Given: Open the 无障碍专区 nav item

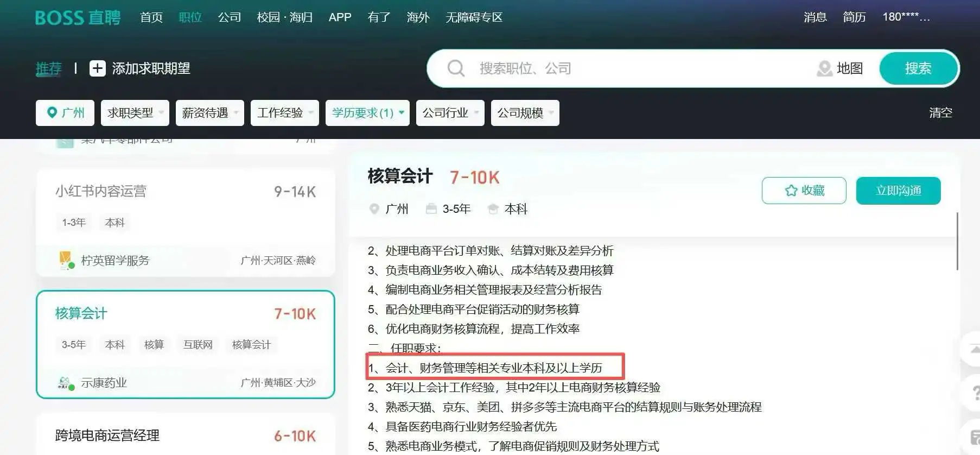Looking at the screenshot, I should tap(474, 17).
